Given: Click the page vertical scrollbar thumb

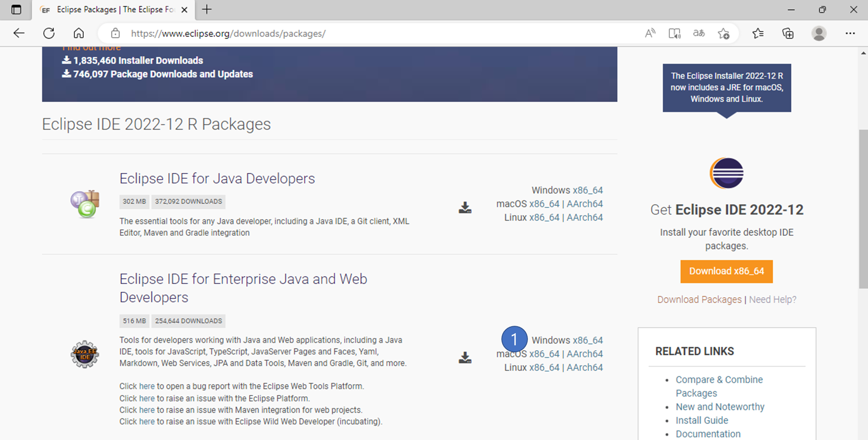Looking at the screenshot, I should [x=863, y=208].
